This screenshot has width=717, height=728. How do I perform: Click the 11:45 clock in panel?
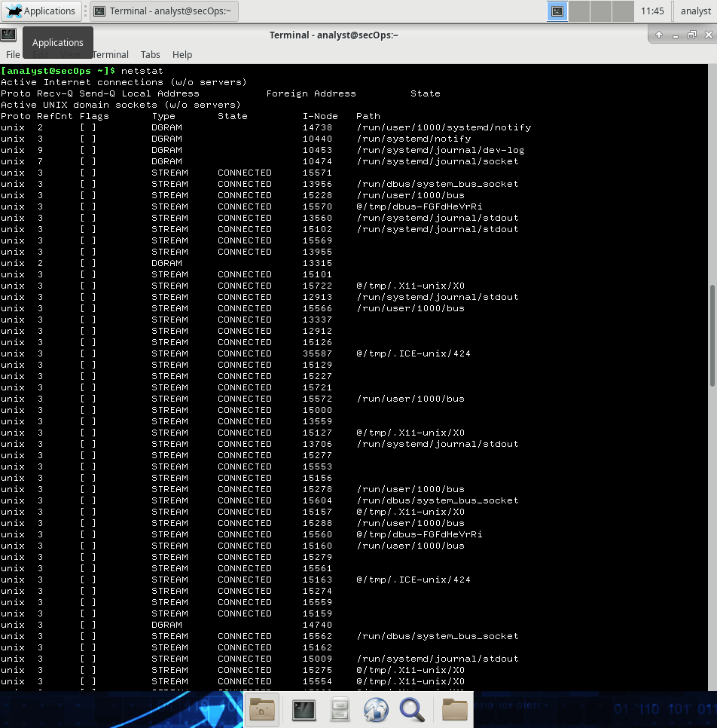coord(652,11)
